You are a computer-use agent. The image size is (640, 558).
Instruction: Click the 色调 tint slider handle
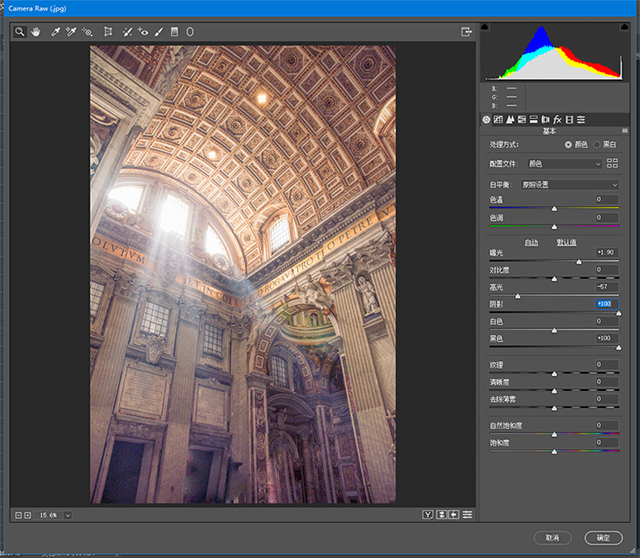(x=554, y=227)
